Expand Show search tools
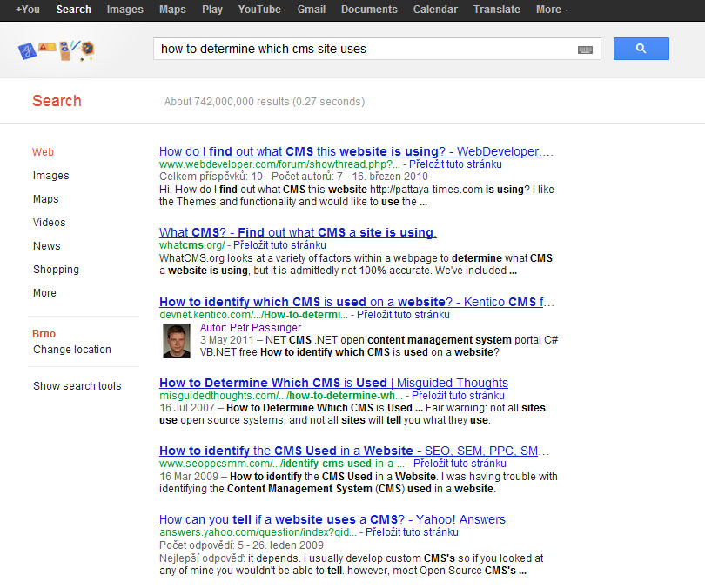The height and width of the screenshot is (588, 705). coord(77,386)
